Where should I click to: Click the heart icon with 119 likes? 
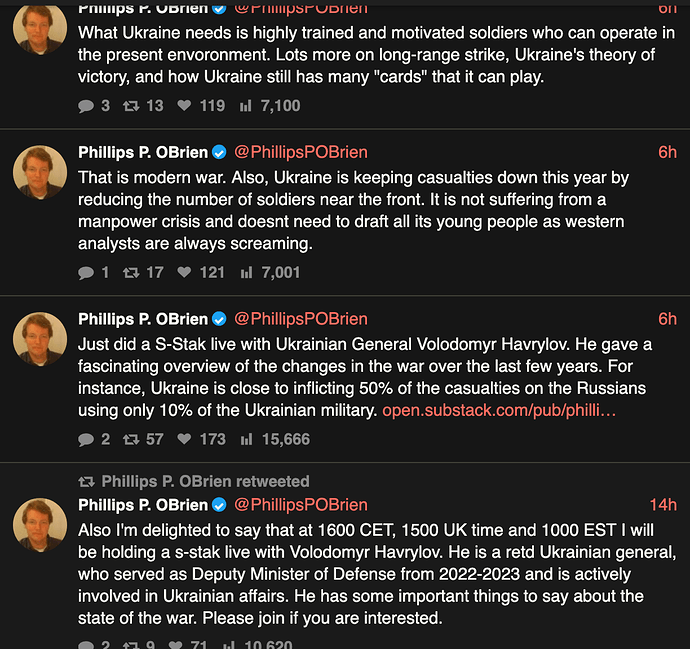click(x=183, y=105)
